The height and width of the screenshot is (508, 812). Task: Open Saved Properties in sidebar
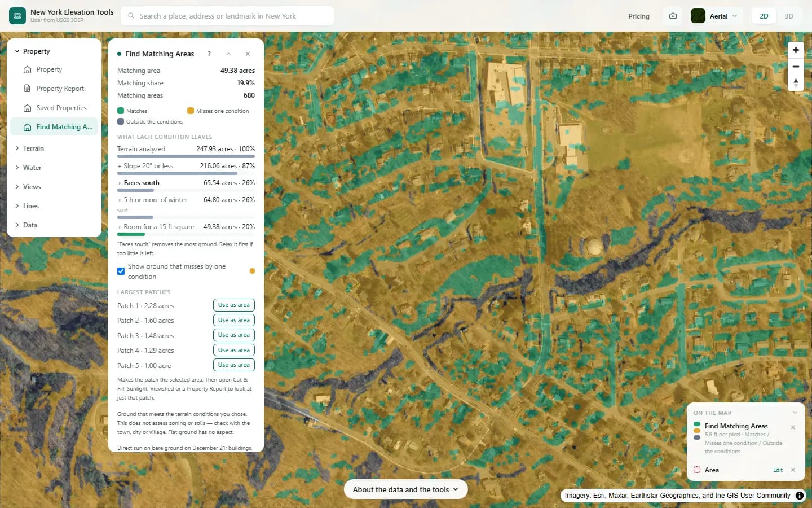coord(54,108)
